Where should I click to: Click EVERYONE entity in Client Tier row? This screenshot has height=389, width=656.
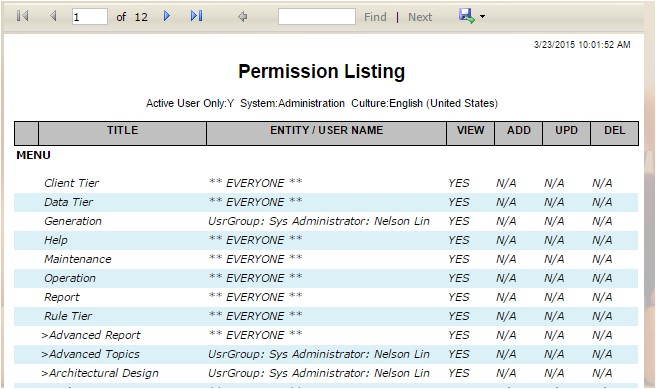coord(255,183)
